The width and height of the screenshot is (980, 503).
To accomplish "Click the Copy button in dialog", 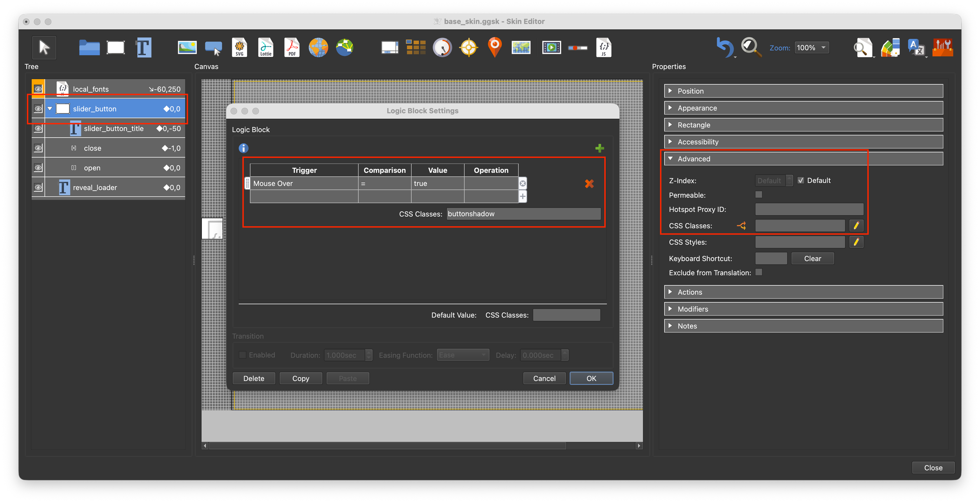I will point(301,378).
